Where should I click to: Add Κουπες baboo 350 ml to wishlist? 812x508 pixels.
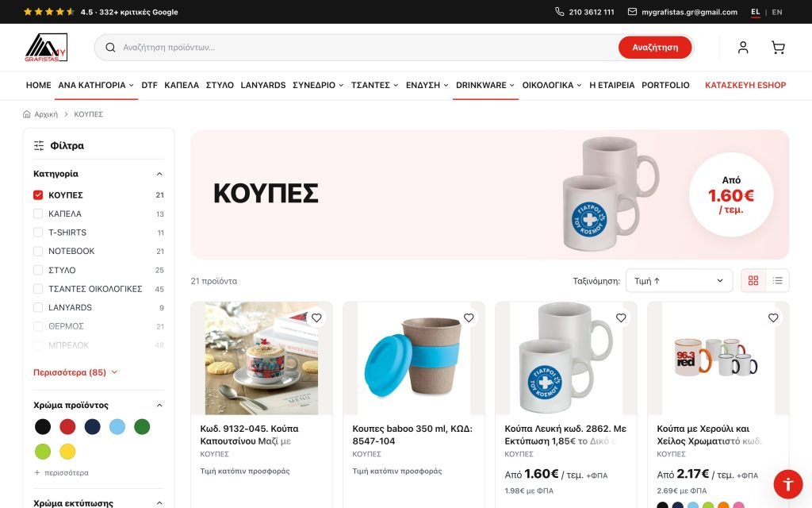click(x=469, y=317)
